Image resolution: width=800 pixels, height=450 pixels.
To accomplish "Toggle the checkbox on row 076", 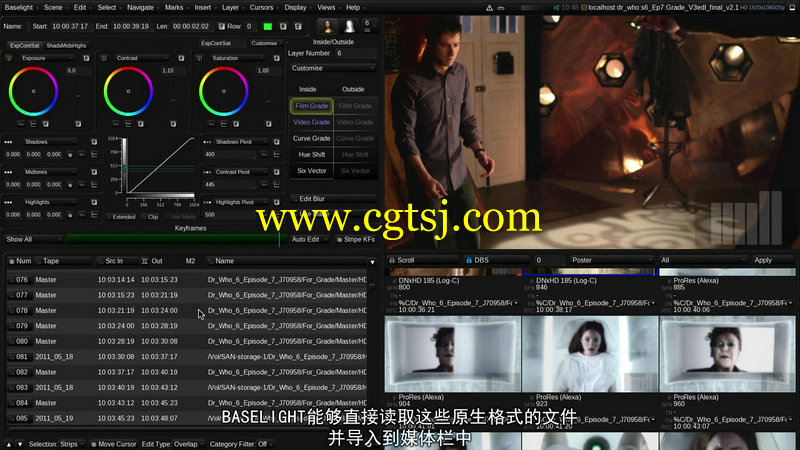I will pos(11,280).
